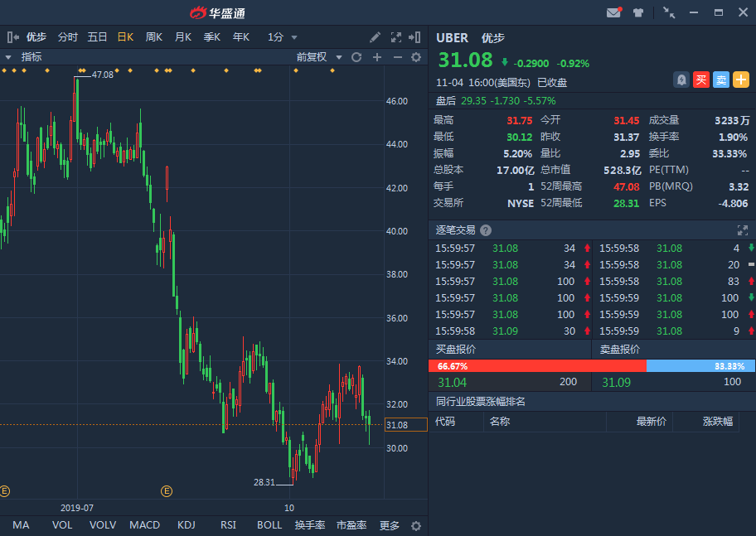Enable the RSI indicator
The height and width of the screenshot is (536, 756).
[x=228, y=525]
